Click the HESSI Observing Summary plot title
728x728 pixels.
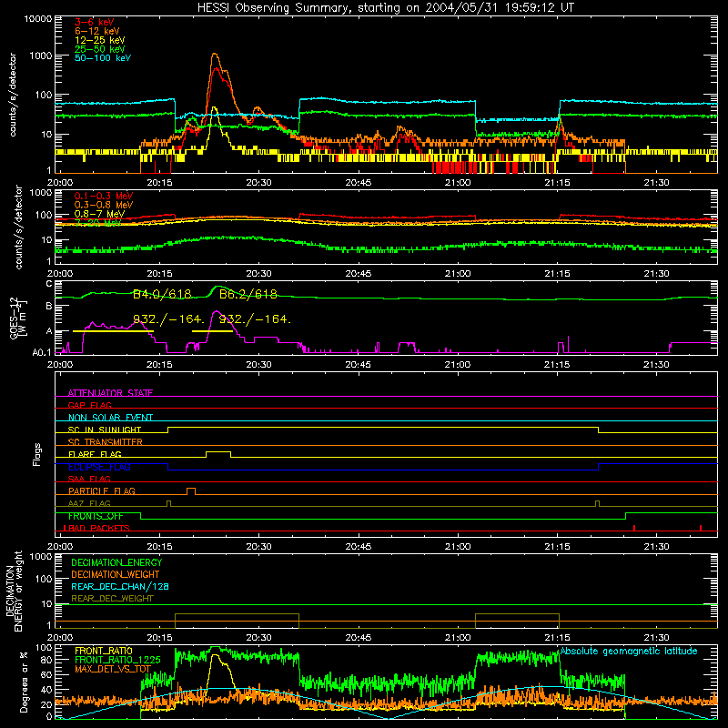click(x=385, y=8)
